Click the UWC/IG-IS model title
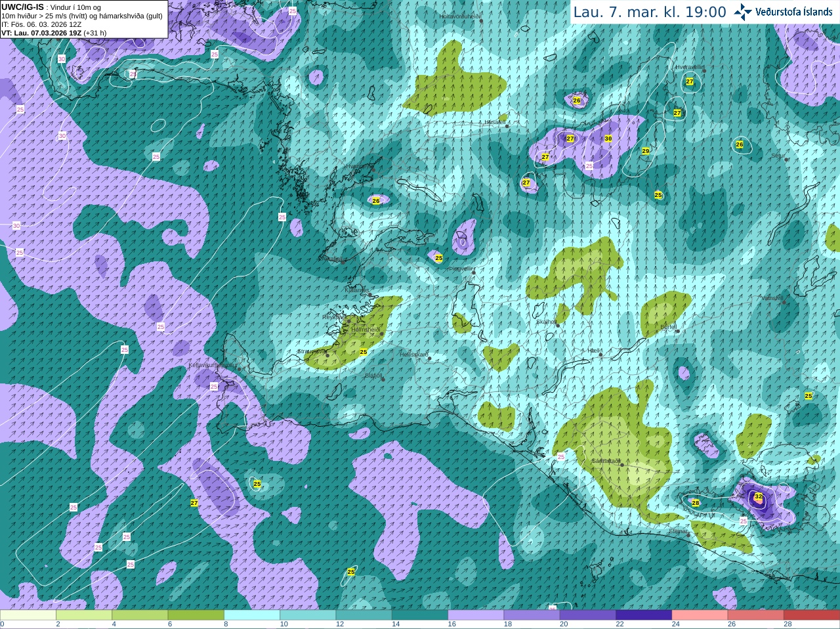Viewport: 840px width, 629px height. coord(22,7)
